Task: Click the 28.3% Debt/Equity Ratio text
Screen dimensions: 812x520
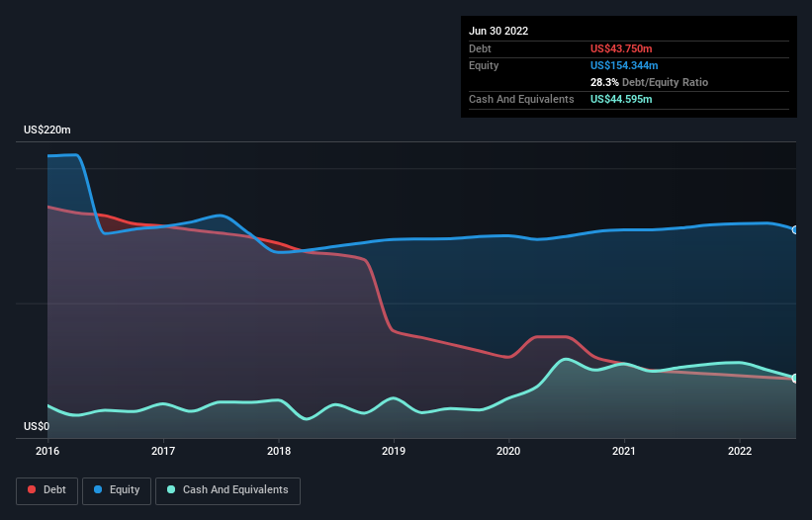Action: tap(649, 82)
